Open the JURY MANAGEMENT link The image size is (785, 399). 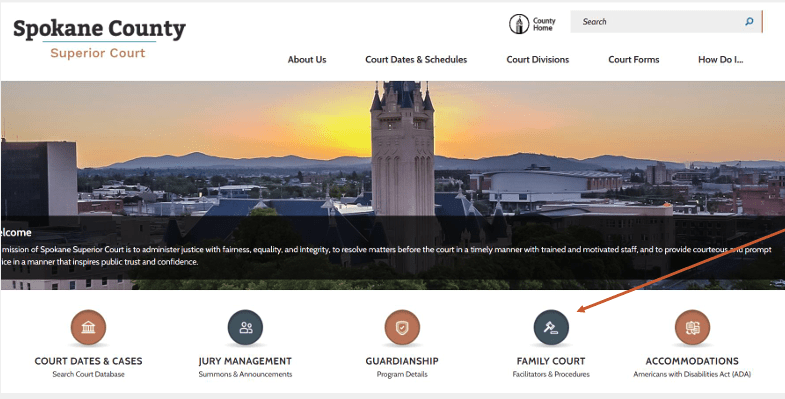click(x=245, y=361)
